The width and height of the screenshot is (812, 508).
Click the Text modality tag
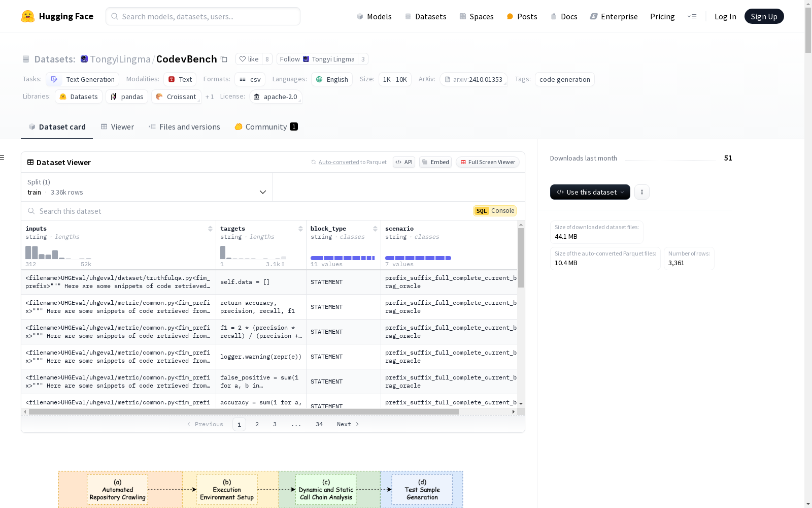[x=180, y=79]
